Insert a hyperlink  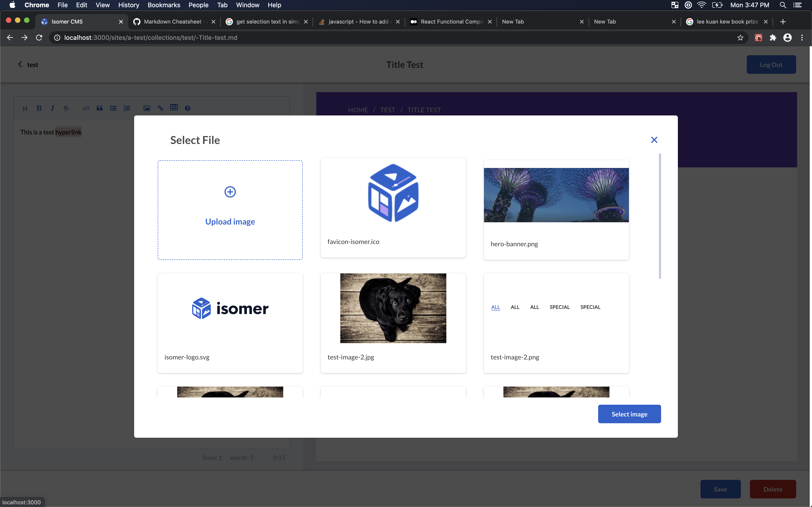pos(160,108)
